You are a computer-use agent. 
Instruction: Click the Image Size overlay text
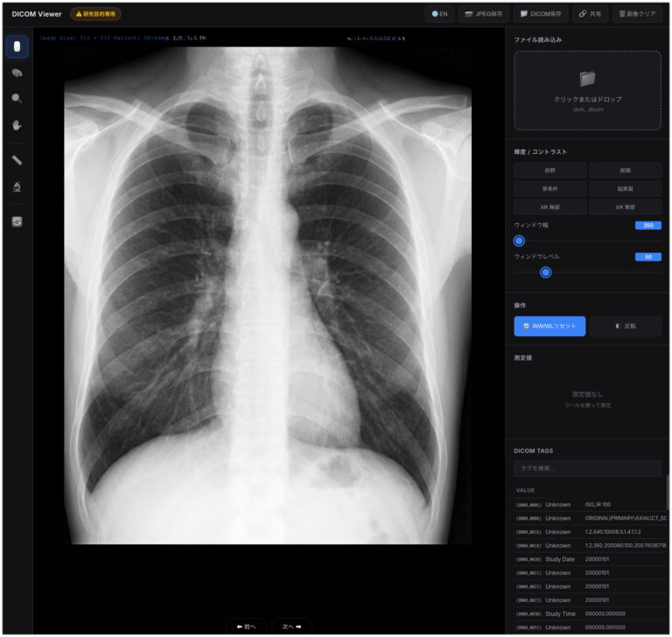75,38
